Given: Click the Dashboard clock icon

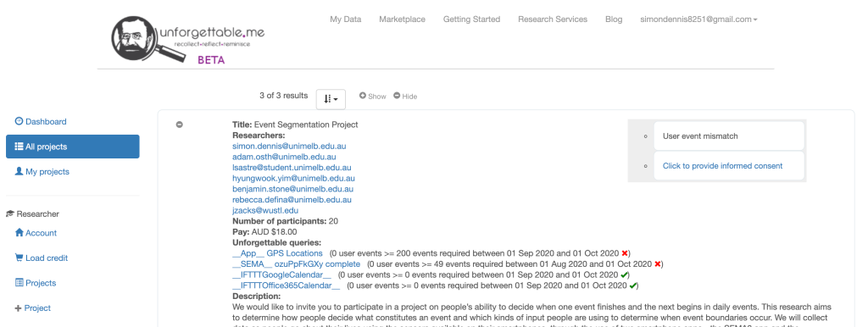Looking at the screenshot, I should point(19,121).
